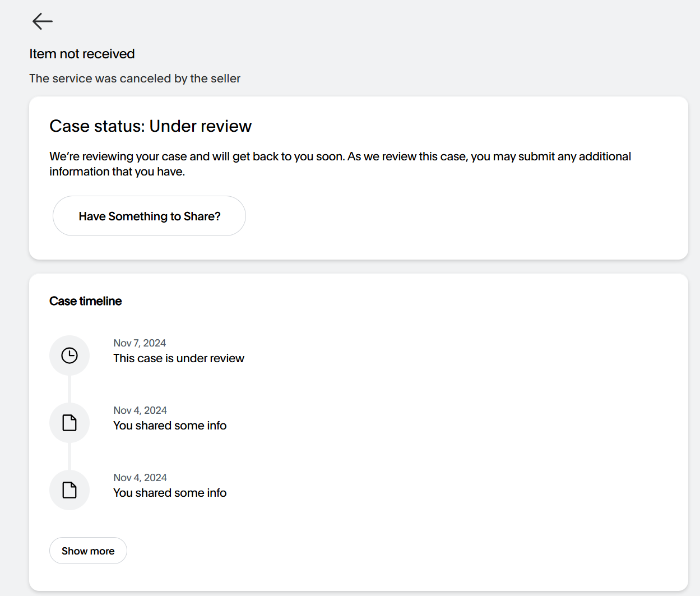The width and height of the screenshot is (700, 596).
Task: Click the clock icon for Nov 7 entry
Action: 69,355
